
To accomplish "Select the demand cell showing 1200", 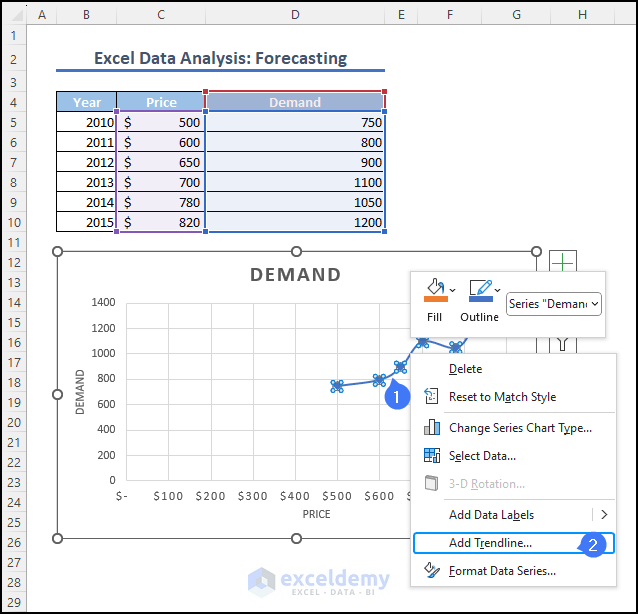I will (295, 222).
